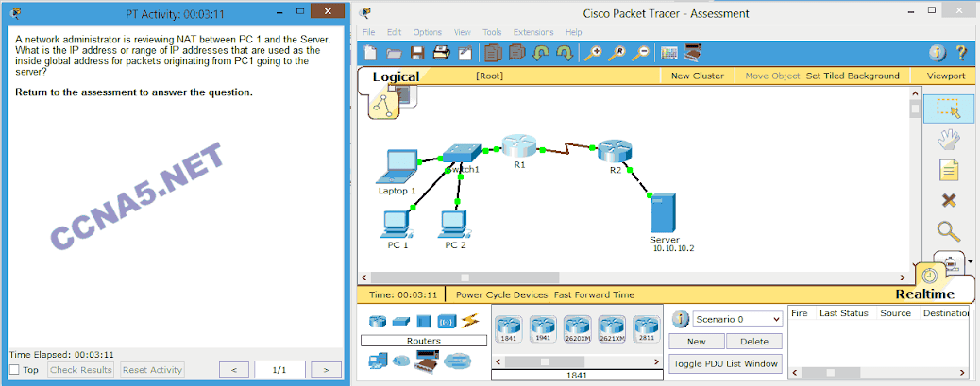The image size is (980, 386).
Task: Click the network information icon in toolbar
Action: pyautogui.click(x=937, y=54)
